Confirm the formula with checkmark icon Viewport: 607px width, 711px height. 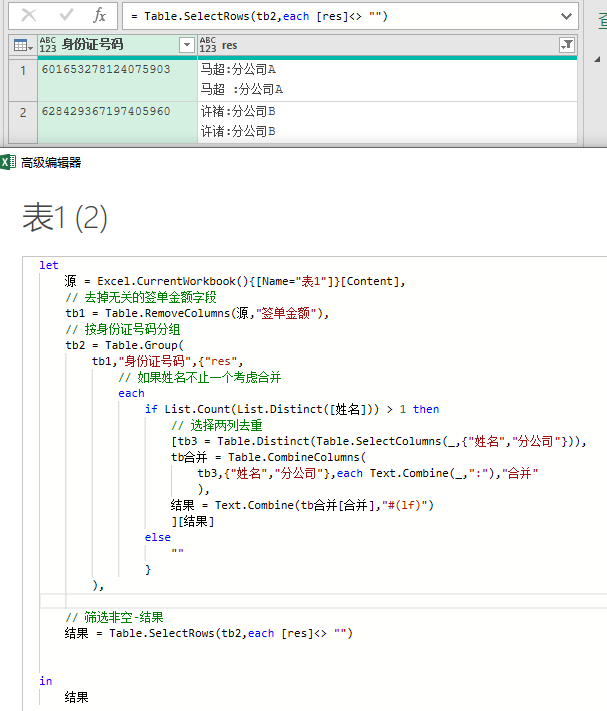click(66, 15)
